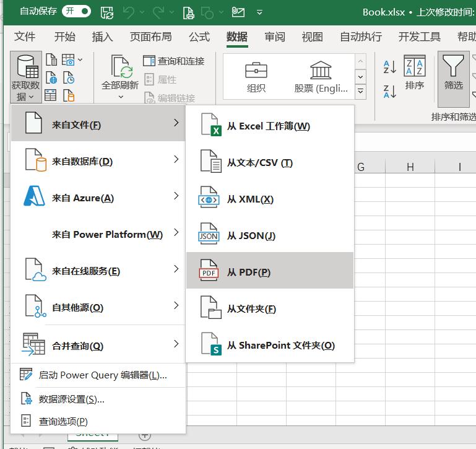The image size is (476, 449).
Task: Click 启动 Power Query 编辑器(L)
Action: coord(98,375)
